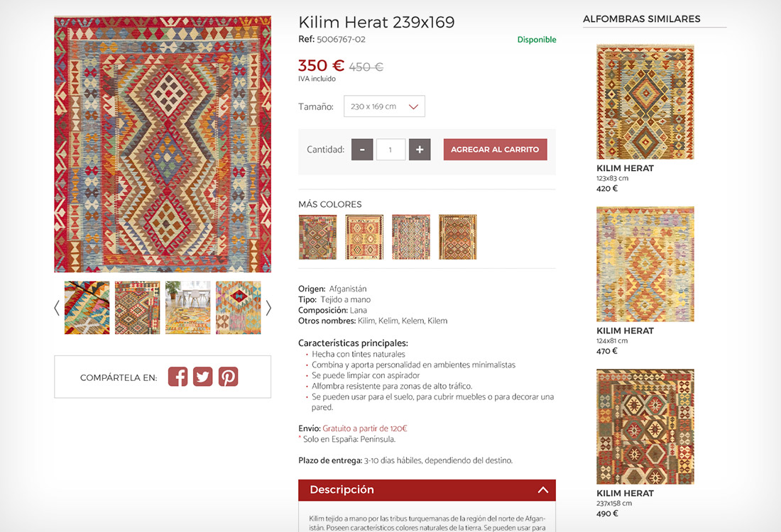Select the first color variant swatch

[317, 237]
